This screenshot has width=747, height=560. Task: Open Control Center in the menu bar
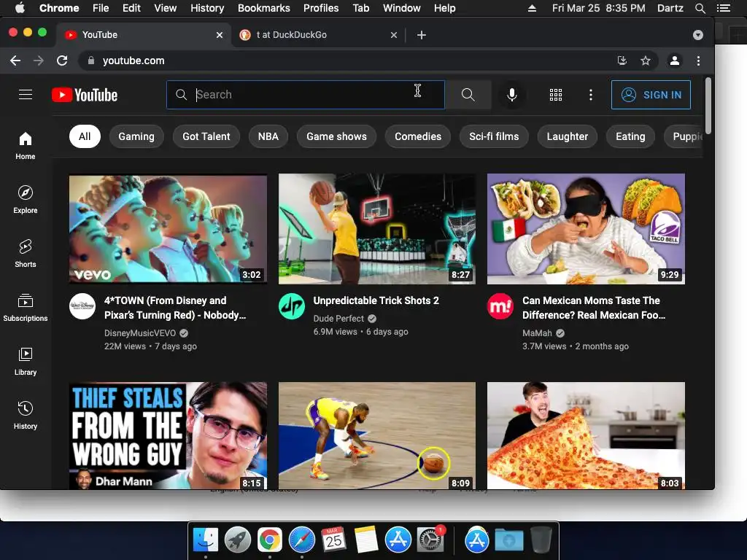(x=724, y=8)
